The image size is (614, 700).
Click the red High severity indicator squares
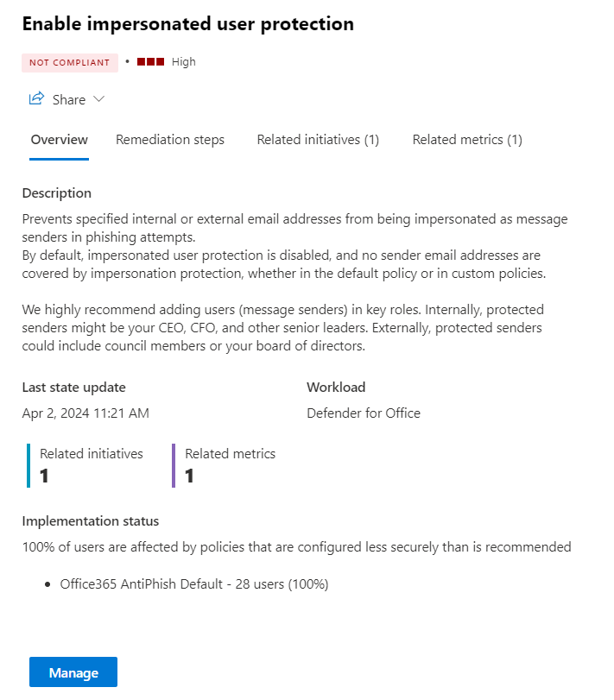(150, 62)
